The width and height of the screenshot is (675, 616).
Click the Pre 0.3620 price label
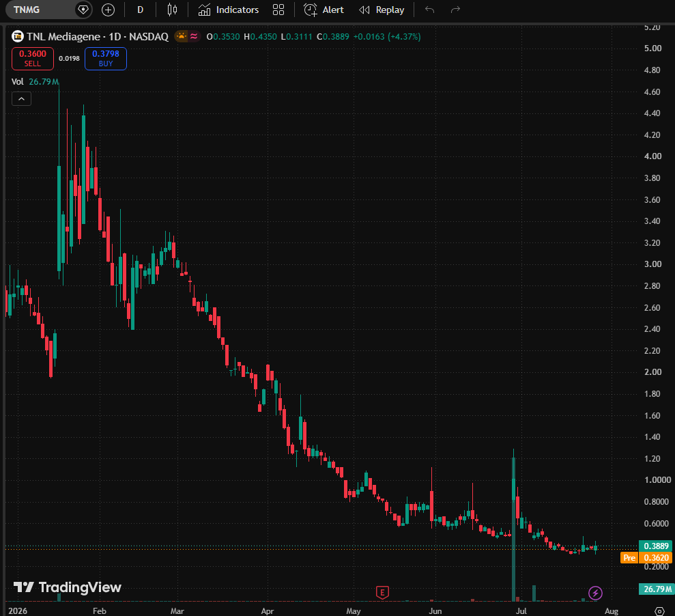(x=646, y=558)
